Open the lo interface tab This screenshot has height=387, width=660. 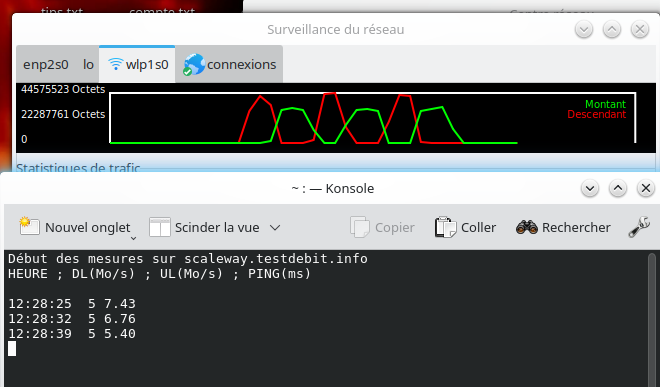88,64
